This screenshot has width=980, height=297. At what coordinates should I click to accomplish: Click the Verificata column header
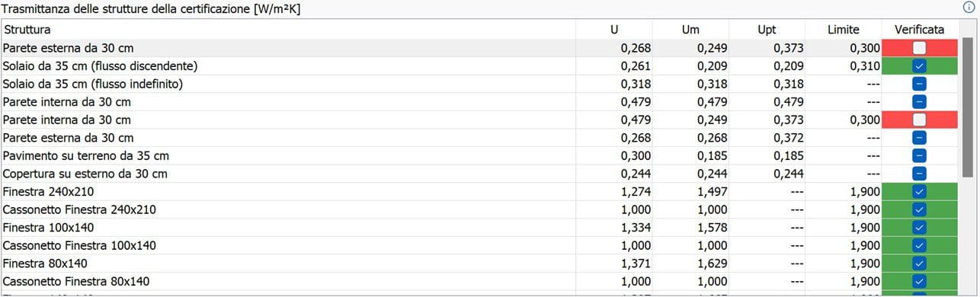tap(920, 30)
